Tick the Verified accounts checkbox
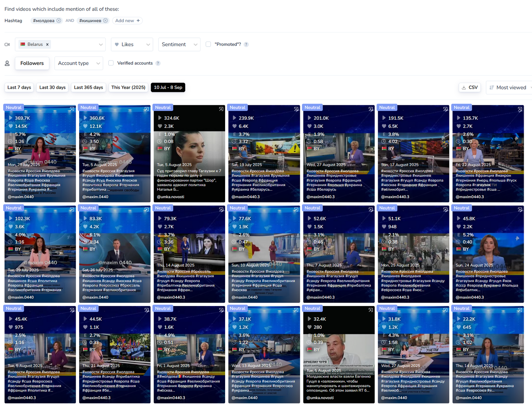The height and width of the screenshot is (404, 532). point(111,63)
